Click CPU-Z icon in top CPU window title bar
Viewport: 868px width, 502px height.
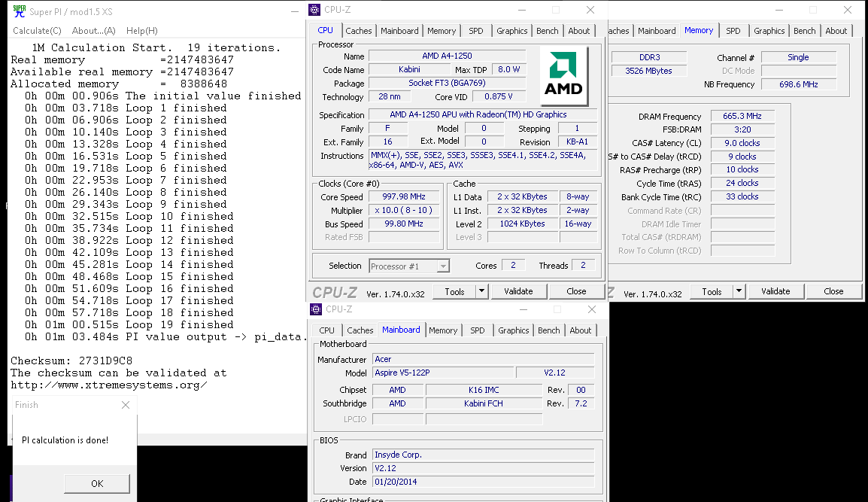click(314, 10)
